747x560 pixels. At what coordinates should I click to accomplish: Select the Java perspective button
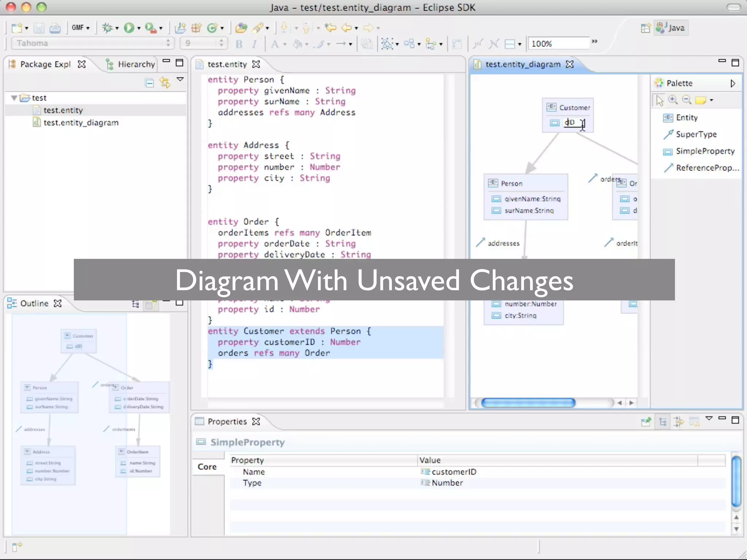[x=670, y=28]
